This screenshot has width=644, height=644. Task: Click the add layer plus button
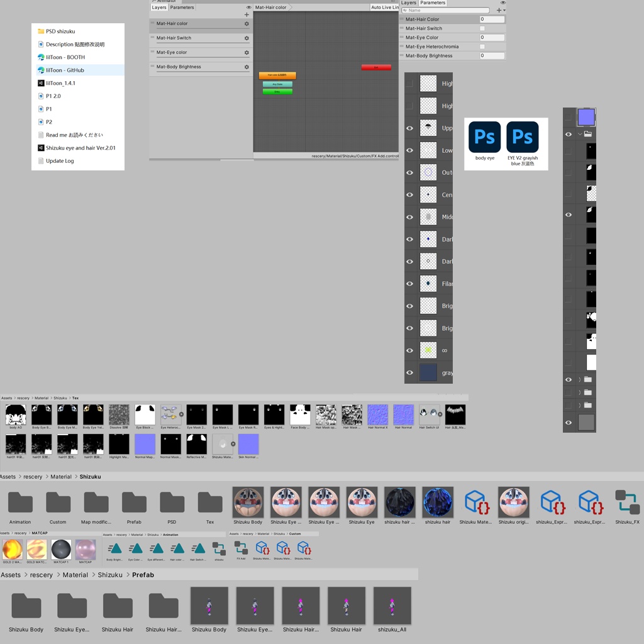pyautogui.click(x=247, y=15)
